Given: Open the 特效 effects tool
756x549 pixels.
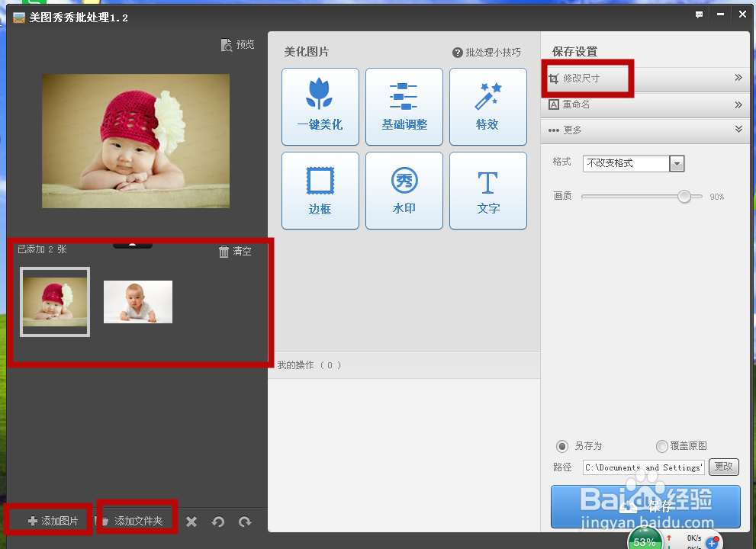Looking at the screenshot, I should click(487, 107).
